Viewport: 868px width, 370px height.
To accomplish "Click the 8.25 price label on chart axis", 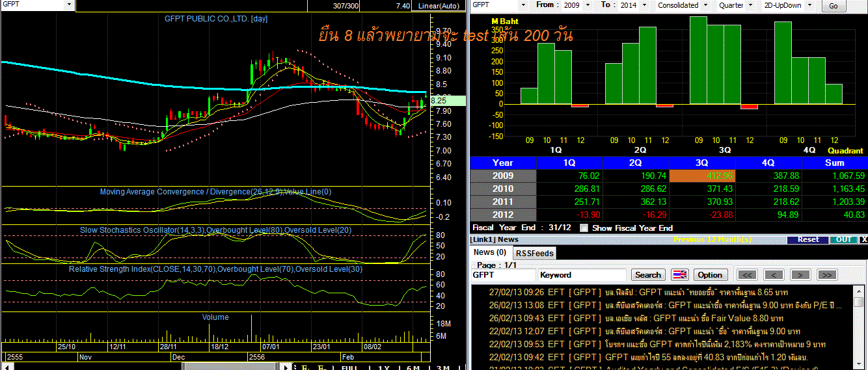I will point(448,100).
